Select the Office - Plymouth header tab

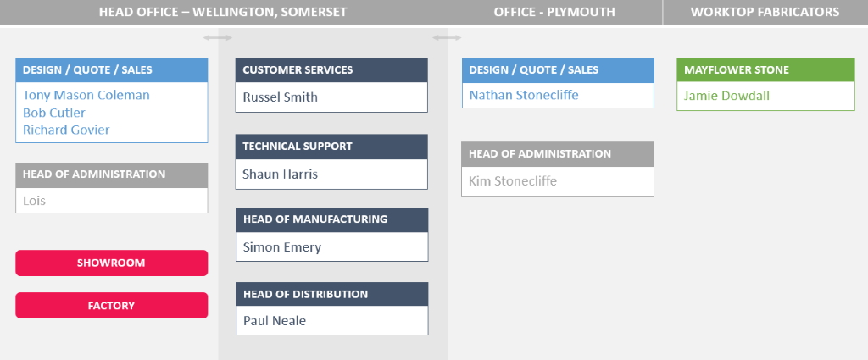point(554,12)
